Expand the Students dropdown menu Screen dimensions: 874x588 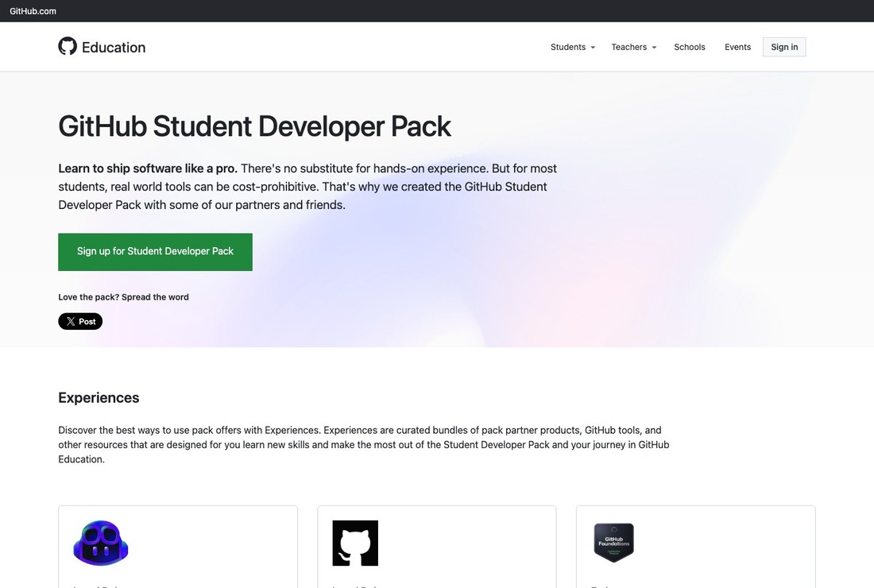[x=572, y=47]
